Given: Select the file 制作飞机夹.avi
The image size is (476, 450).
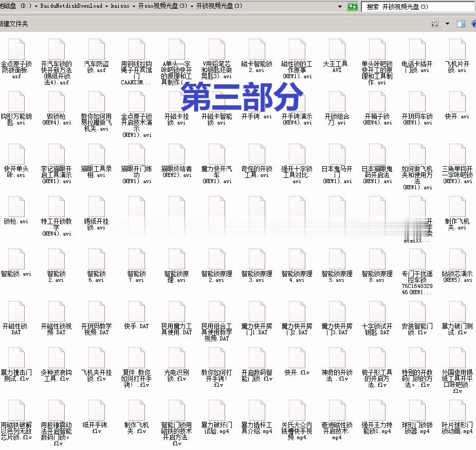Looking at the screenshot, I should tap(457, 213).
